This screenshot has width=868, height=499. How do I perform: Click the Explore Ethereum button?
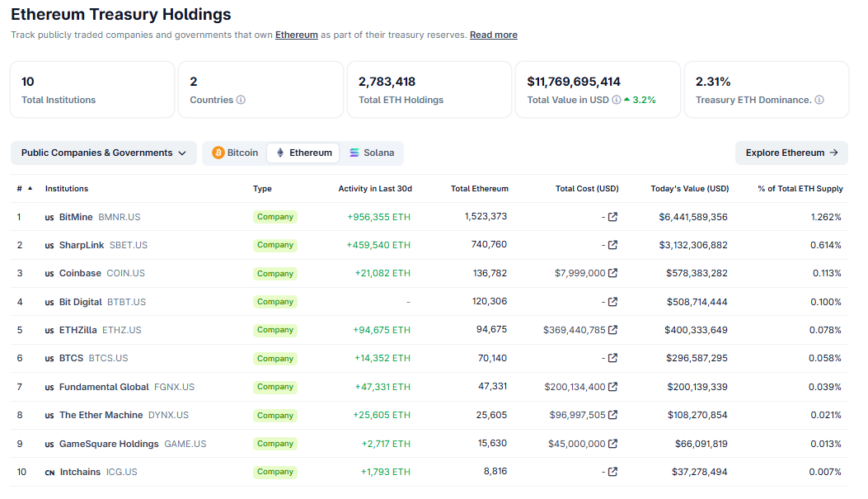(791, 153)
